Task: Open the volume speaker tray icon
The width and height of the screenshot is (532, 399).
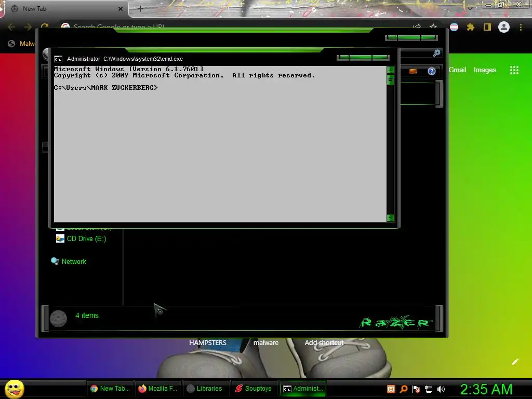Action: tap(441, 389)
